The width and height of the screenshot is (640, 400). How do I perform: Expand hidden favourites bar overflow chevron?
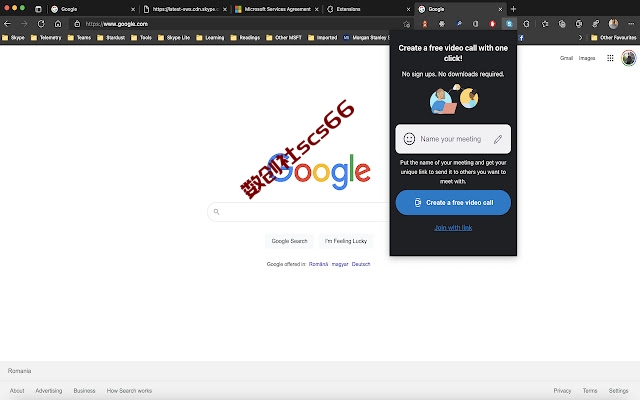(x=580, y=38)
